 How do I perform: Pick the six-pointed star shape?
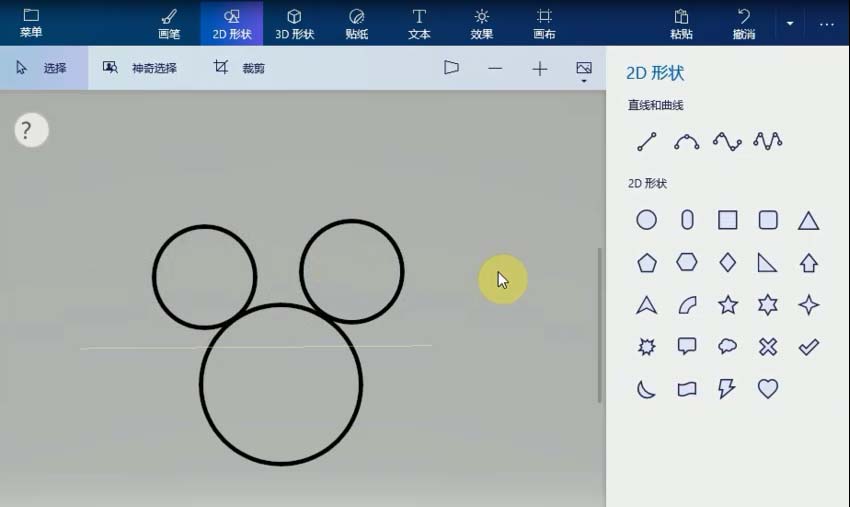click(768, 305)
